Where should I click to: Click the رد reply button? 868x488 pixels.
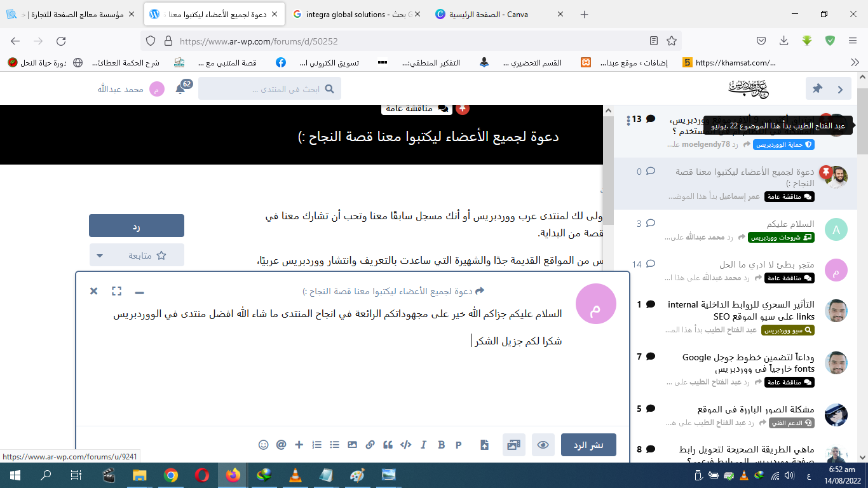(x=137, y=226)
